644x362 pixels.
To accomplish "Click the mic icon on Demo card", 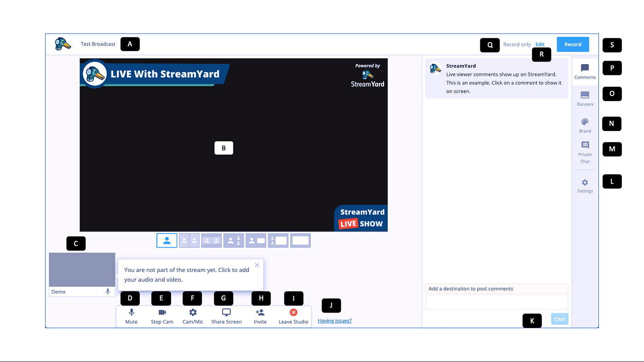I will coord(108,292).
